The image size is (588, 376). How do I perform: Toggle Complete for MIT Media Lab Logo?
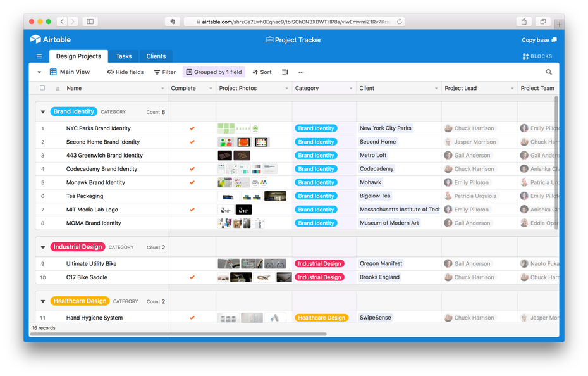point(192,210)
